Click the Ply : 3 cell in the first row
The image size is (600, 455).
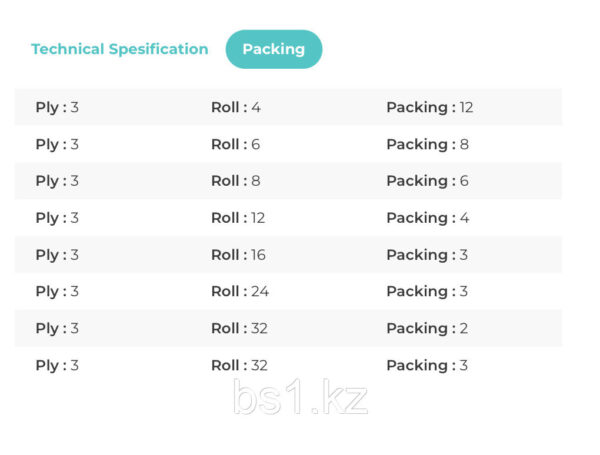(57, 108)
